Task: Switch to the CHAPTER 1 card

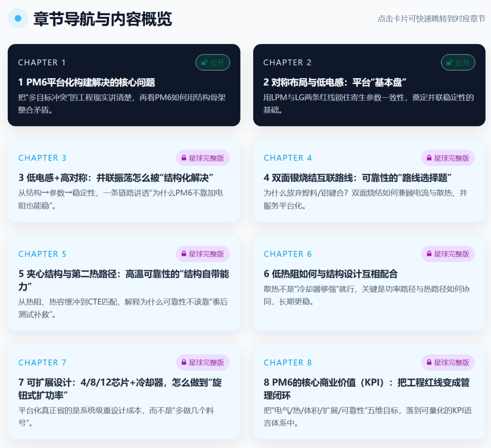Action: coord(123,85)
